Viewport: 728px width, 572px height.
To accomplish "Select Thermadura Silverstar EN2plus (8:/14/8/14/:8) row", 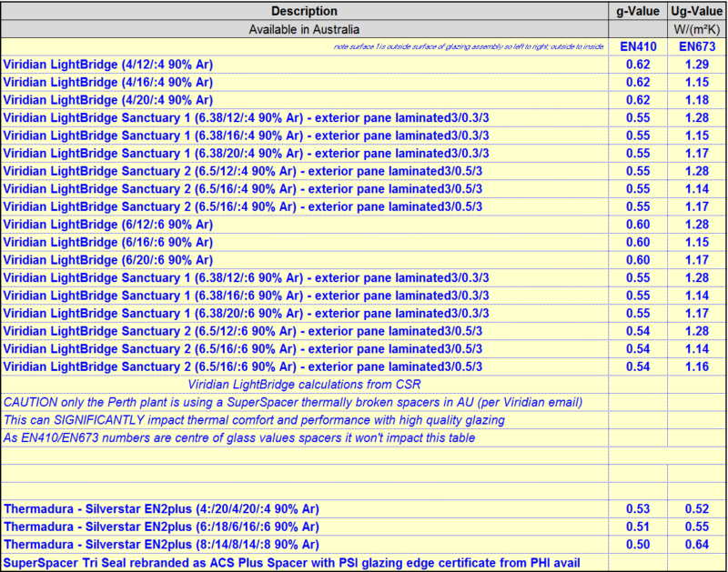I will point(363,544).
